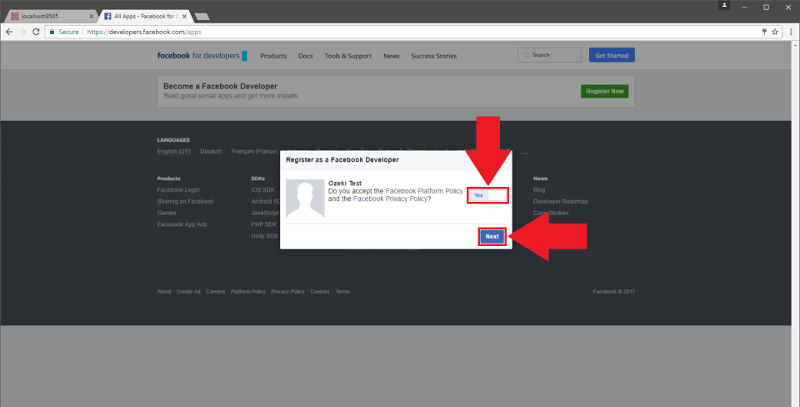Reload the page with refresh icon
800x407 pixels.
(x=37, y=32)
